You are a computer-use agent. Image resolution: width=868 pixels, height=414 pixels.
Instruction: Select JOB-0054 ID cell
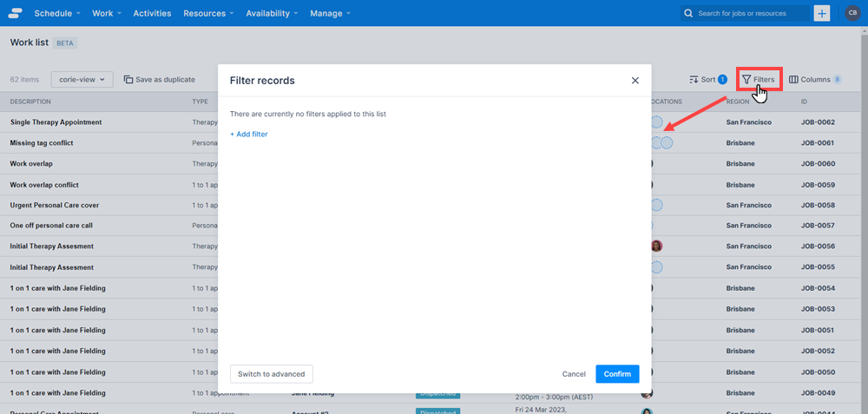(818, 288)
